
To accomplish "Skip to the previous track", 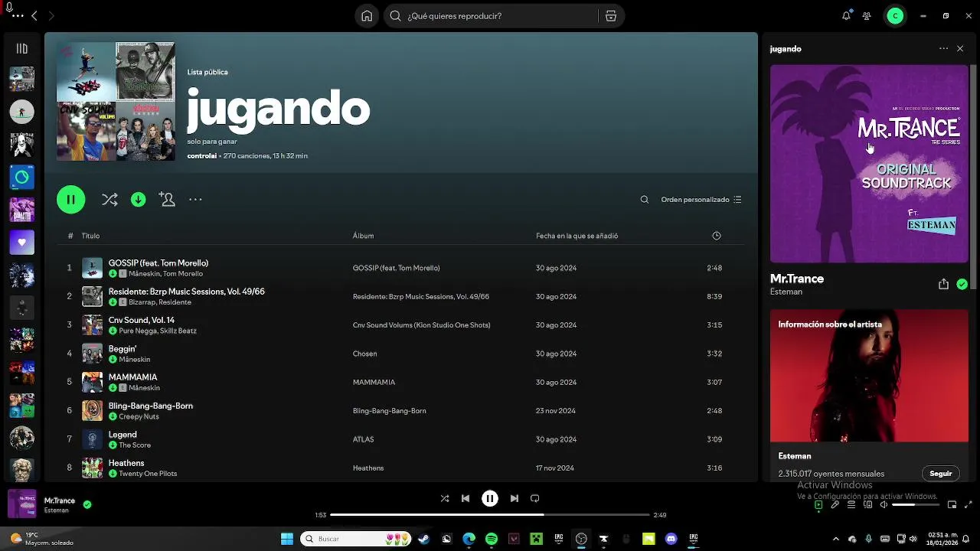I will 465,498.
